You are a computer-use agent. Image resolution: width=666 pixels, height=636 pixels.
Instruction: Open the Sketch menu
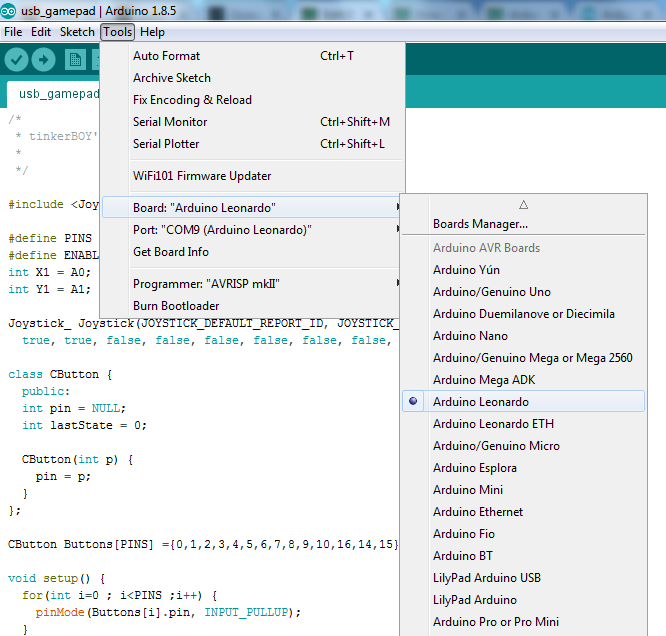click(77, 32)
